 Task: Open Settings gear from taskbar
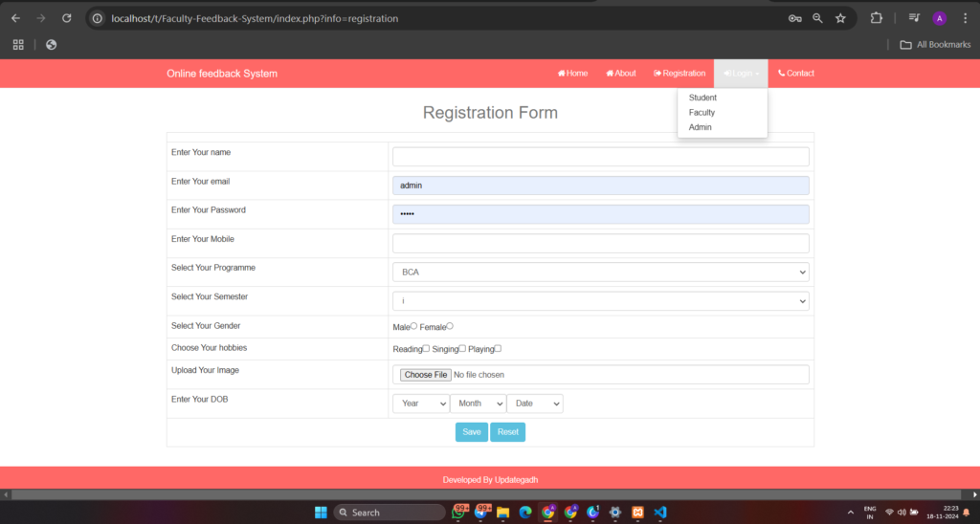tap(615, 513)
